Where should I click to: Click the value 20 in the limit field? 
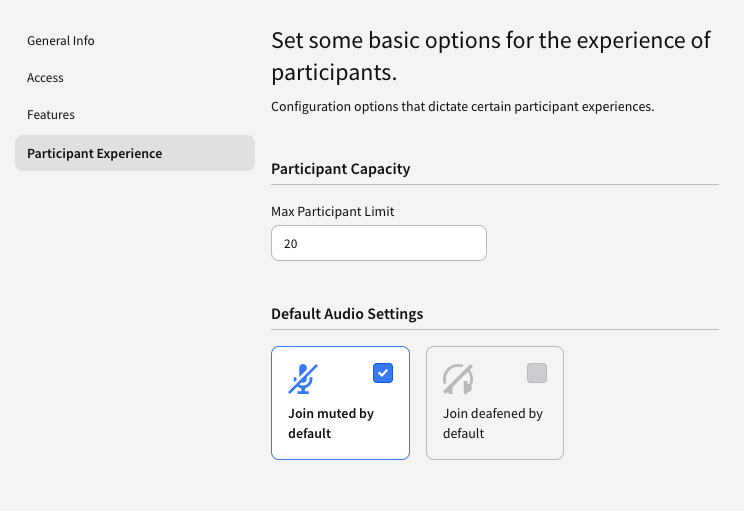coord(290,244)
